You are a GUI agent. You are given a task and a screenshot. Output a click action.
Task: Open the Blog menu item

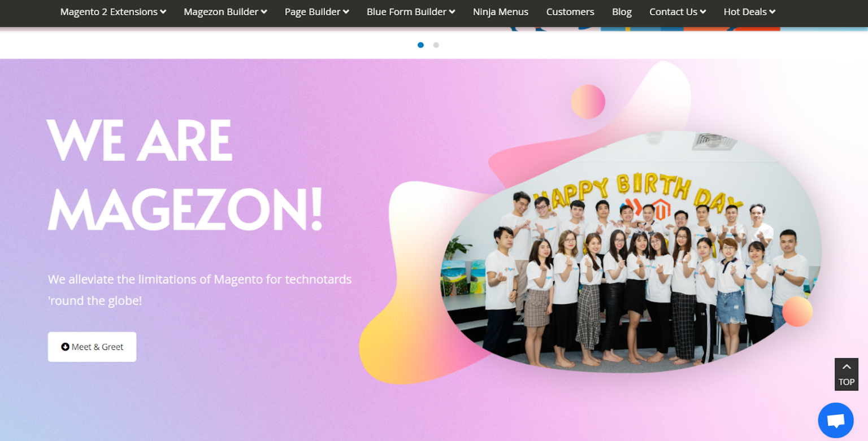coord(622,11)
